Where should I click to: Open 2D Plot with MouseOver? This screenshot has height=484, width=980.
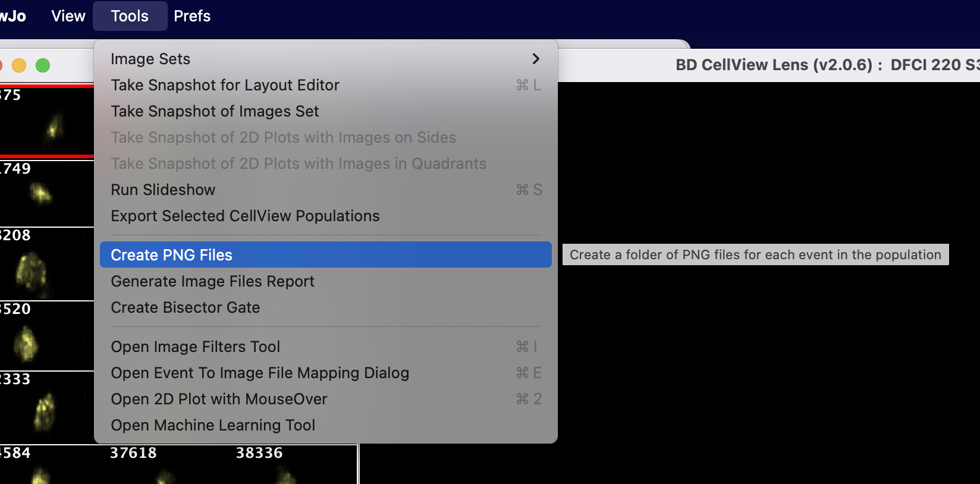pyautogui.click(x=219, y=399)
